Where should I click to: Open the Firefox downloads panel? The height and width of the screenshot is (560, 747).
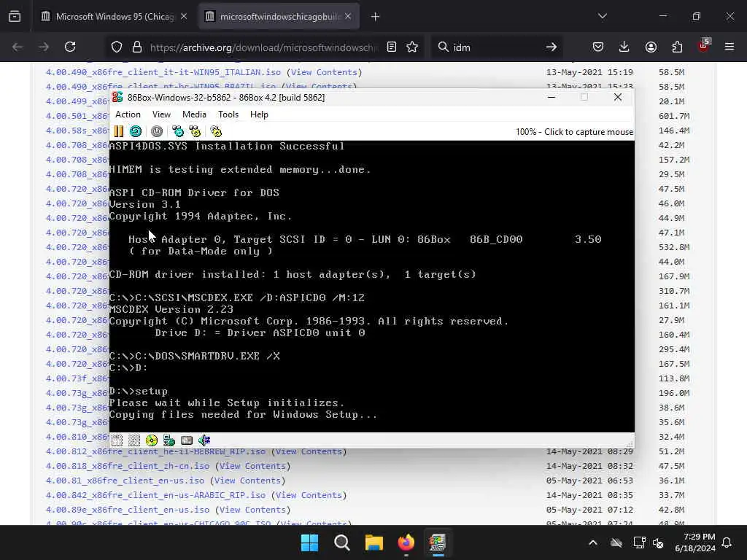click(624, 47)
